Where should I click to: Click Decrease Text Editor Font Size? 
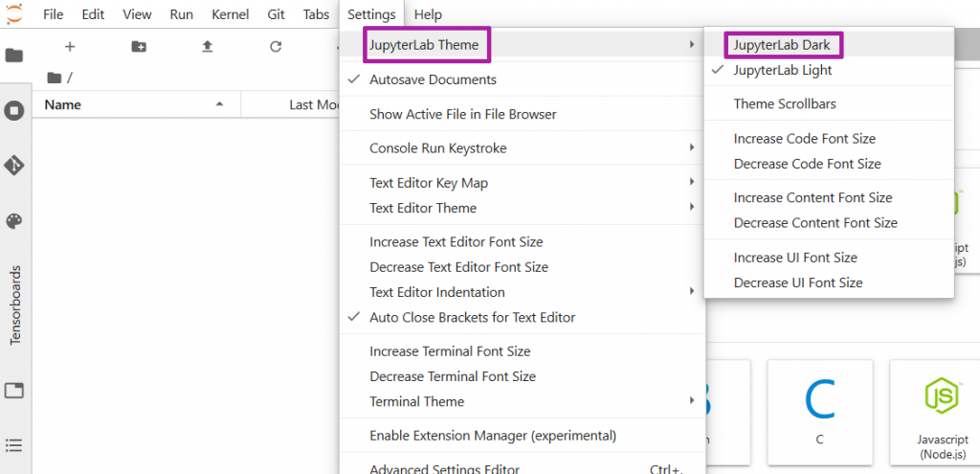point(523,267)
